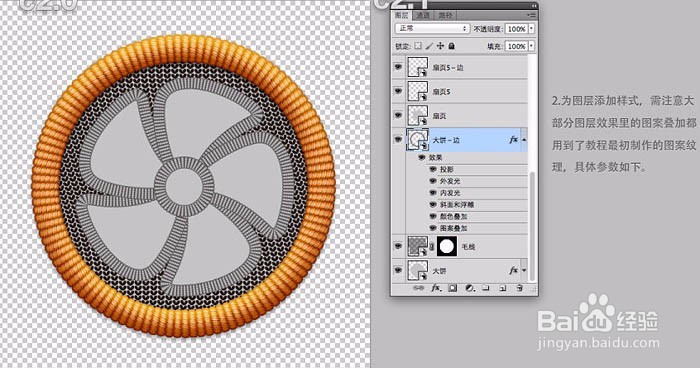The image size is (700, 368).
Task: Select the 大饼 layer thumbnail
Action: point(418,270)
